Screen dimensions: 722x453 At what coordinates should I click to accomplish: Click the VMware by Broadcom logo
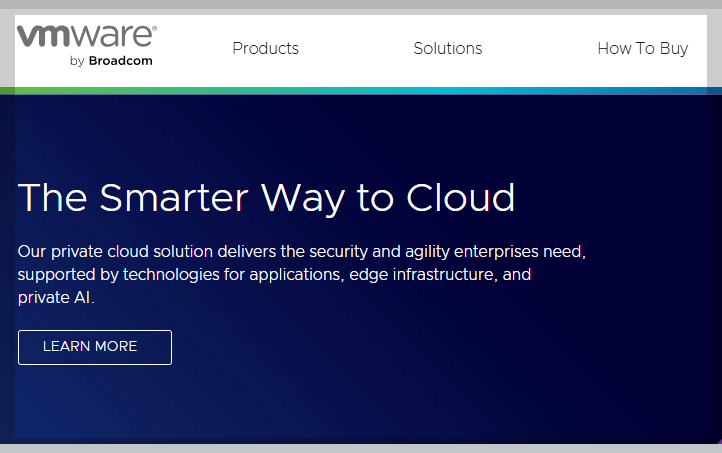[x=87, y=45]
